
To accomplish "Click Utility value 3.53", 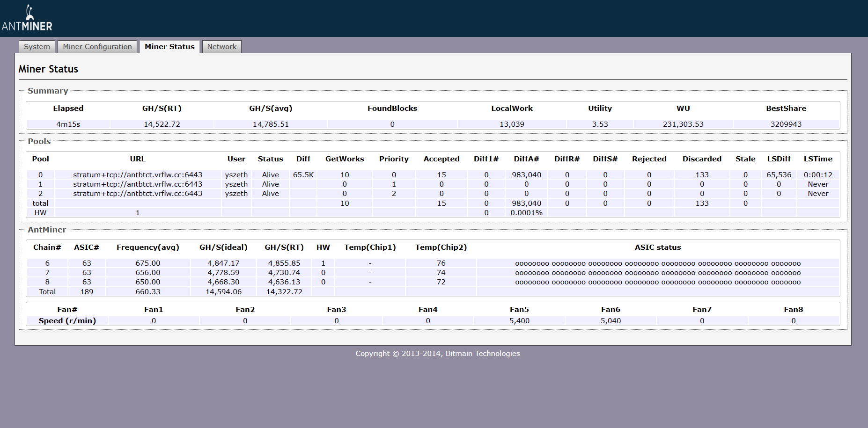I will tap(600, 124).
